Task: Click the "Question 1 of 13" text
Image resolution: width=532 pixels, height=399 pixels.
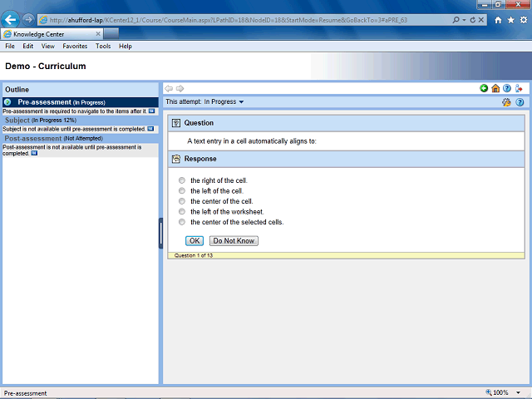Action: [194, 255]
